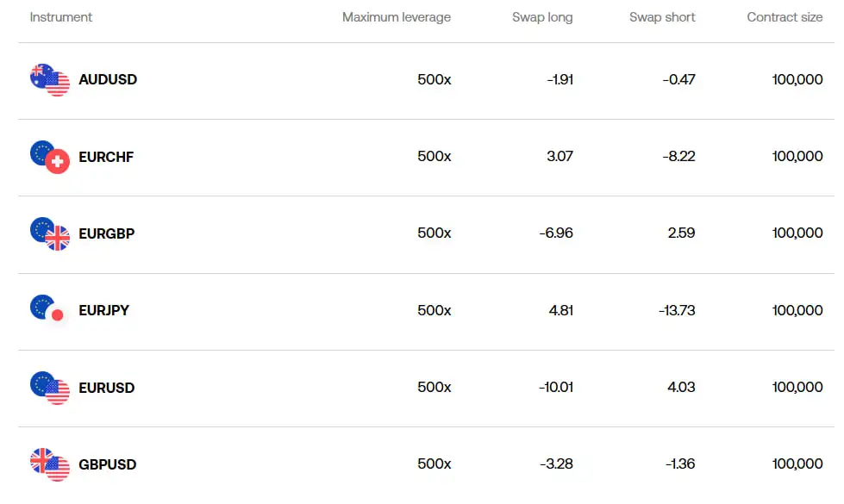This screenshot has width=844, height=504.
Task: Click the EURJPY swap short value -13.73
Action: coord(677,310)
